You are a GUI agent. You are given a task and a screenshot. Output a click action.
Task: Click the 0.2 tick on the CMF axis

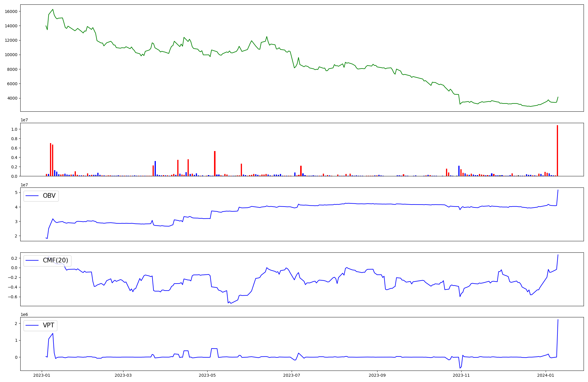tap(14, 258)
